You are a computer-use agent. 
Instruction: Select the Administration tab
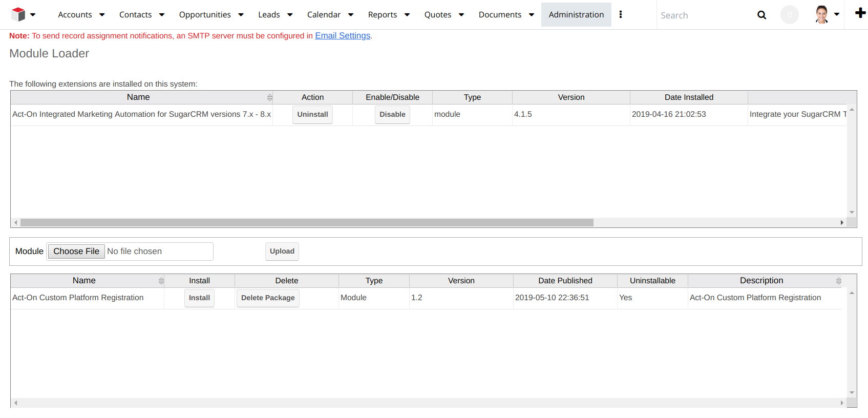pos(576,15)
